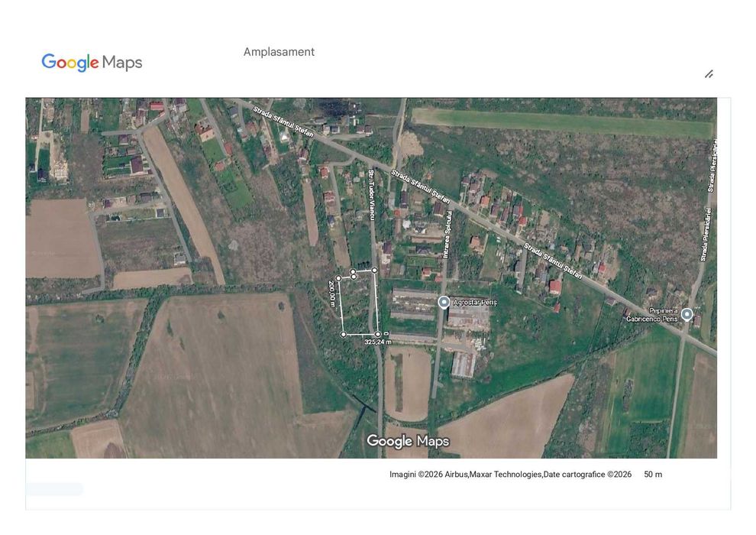The height and width of the screenshot is (535, 756).
Task: Select the Pepiniera Gabricenco Periș pin
Action: click(687, 315)
